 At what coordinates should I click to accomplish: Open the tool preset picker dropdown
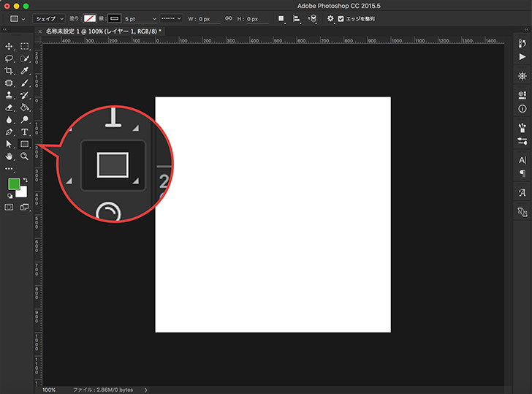18,19
